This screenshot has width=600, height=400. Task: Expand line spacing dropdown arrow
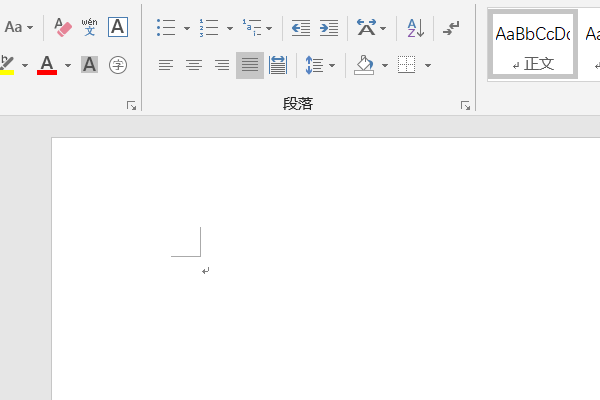(x=332, y=65)
